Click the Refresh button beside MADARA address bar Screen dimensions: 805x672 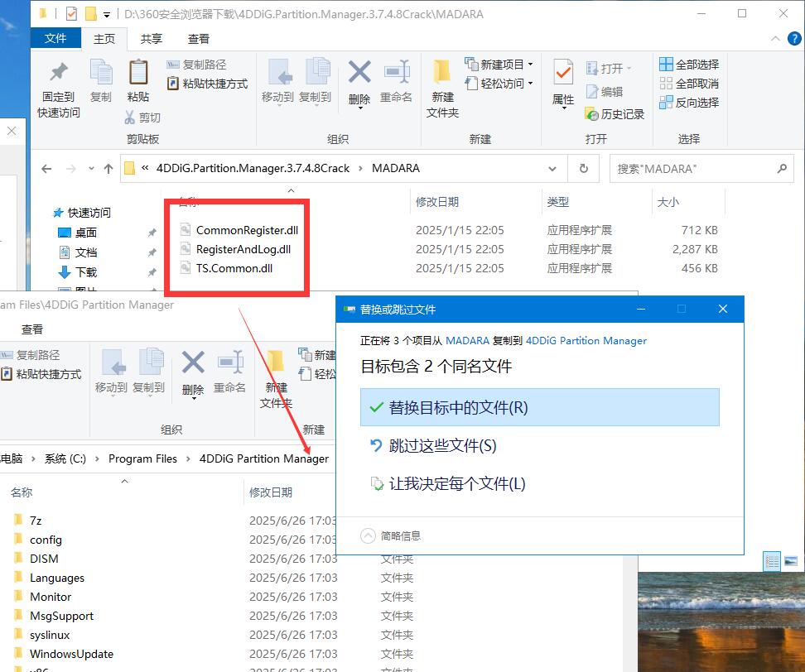584,168
